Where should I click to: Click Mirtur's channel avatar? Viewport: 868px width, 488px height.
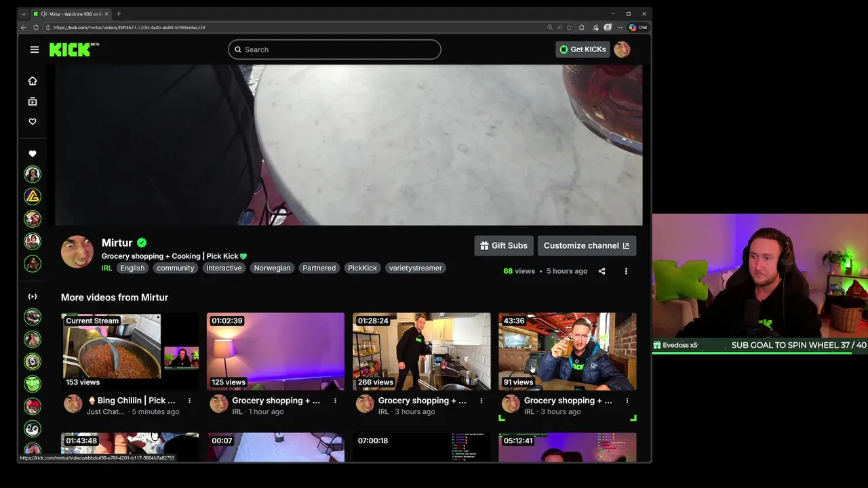click(77, 252)
